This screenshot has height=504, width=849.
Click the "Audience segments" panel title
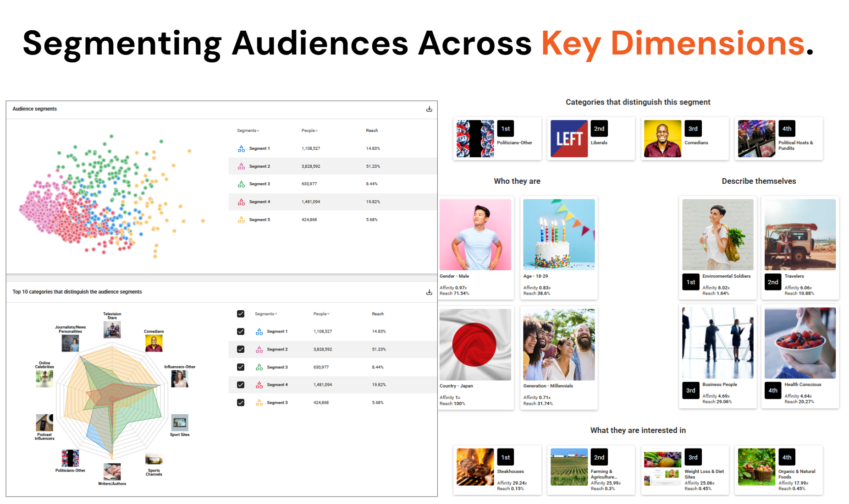[x=34, y=109]
